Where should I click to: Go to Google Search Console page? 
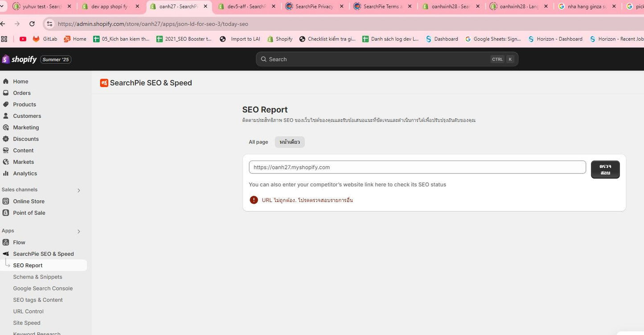(43, 289)
